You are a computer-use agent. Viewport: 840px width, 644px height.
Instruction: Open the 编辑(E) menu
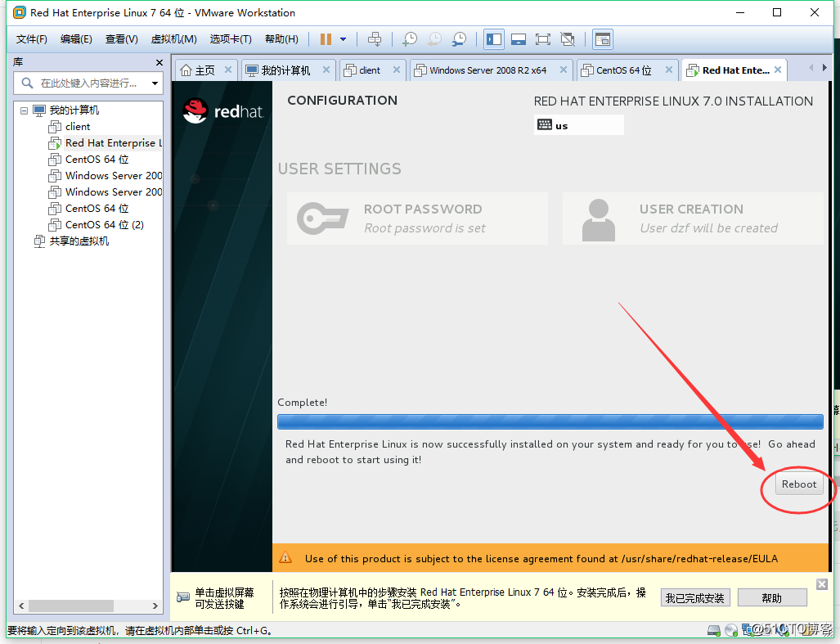point(76,39)
